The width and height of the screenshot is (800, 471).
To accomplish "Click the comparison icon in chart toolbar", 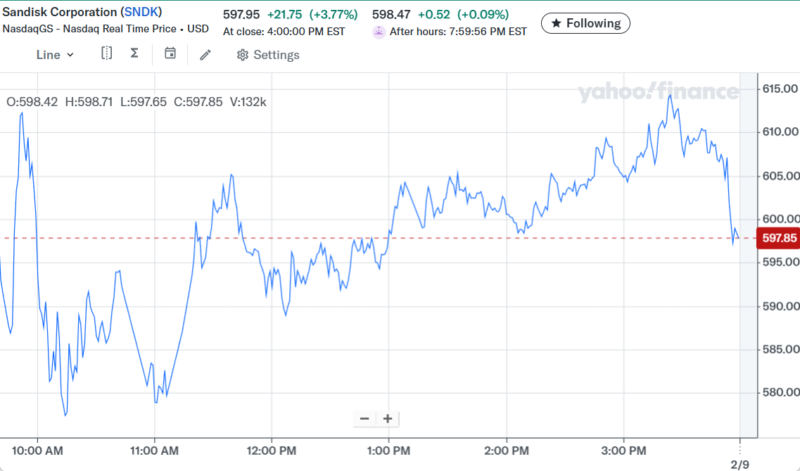I will point(106,54).
